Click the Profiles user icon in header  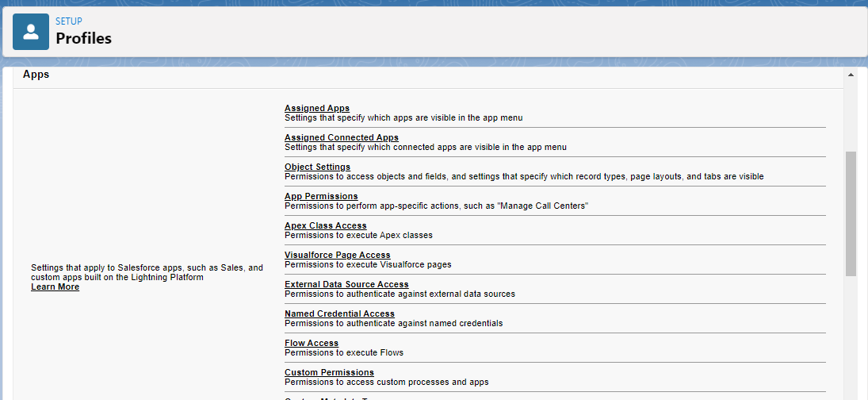tap(31, 32)
